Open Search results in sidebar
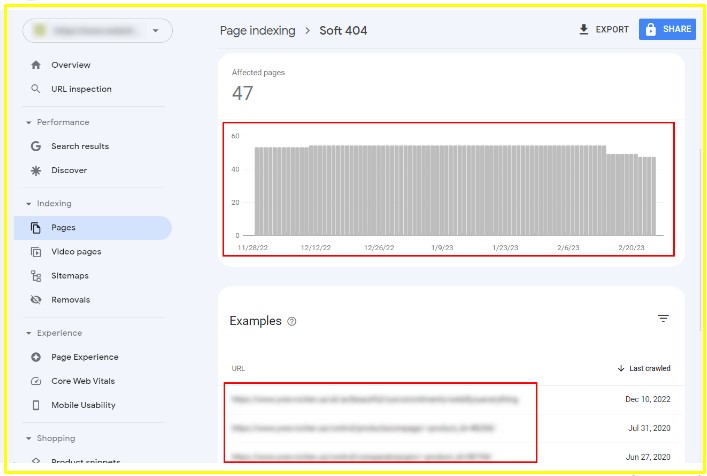This screenshot has width=707, height=476. pos(80,146)
